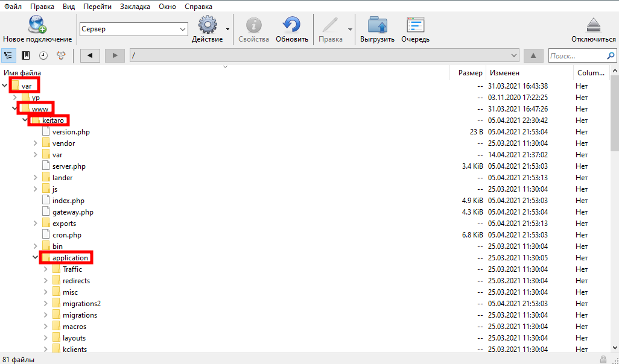Sort by the Размер column header

(469, 73)
